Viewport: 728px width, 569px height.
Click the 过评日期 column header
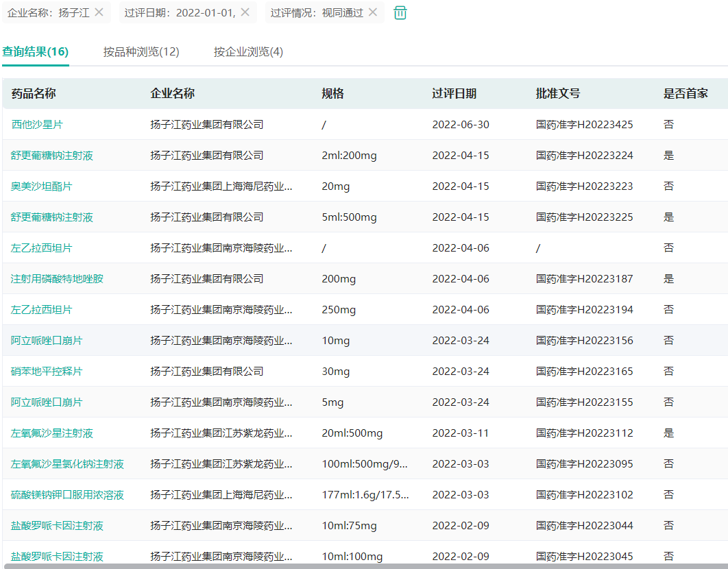[454, 94]
